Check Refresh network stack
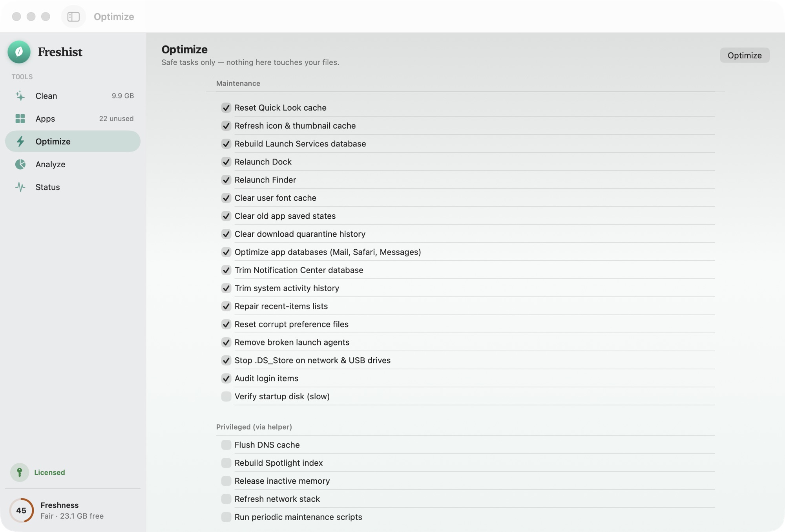Screen dimensions: 785x532 point(226,499)
